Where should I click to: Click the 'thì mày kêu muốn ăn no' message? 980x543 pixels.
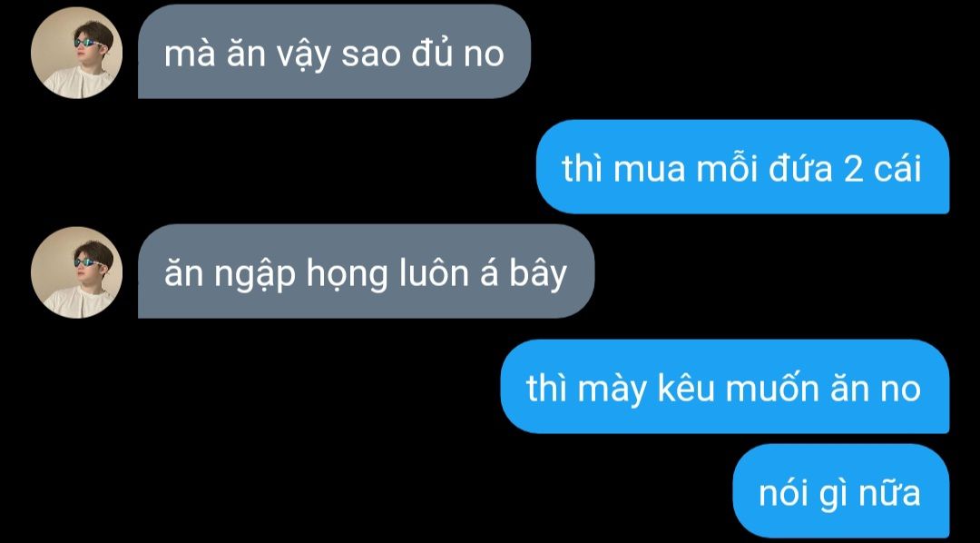pyautogui.click(x=725, y=387)
